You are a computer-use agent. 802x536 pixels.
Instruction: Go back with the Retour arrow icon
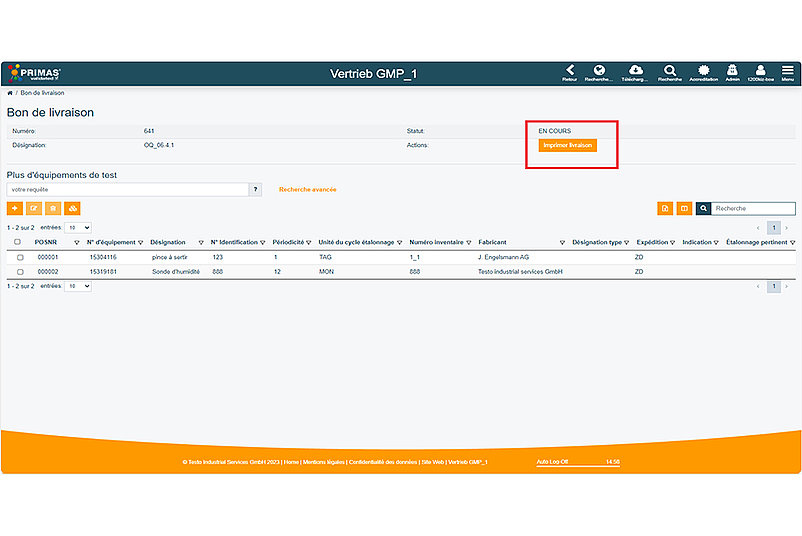pos(570,73)
